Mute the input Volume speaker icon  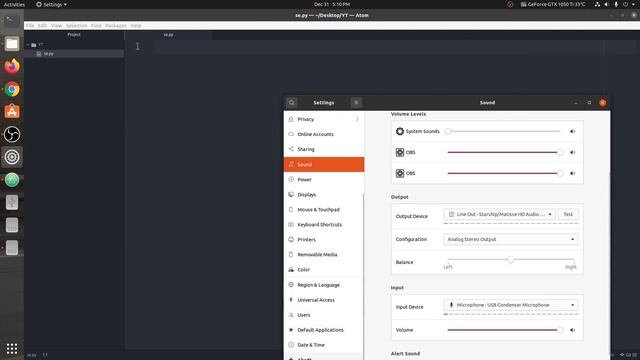[573, 330]
